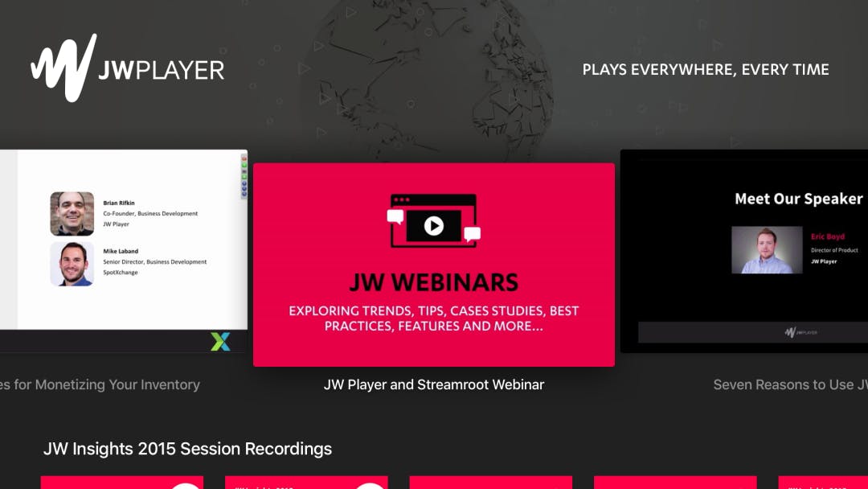
Task: Click the small JW Player logo under Eric Boyd
Action: coord(800,332)
